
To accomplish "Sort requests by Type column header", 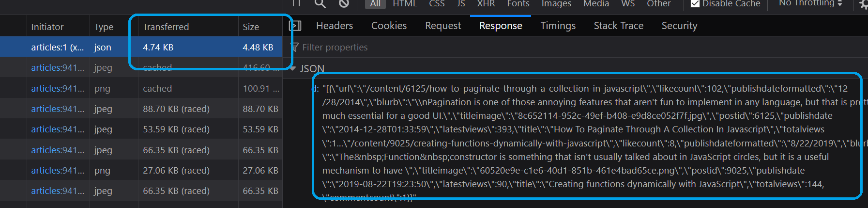I will pyautogui.click(x=104, y=27).
